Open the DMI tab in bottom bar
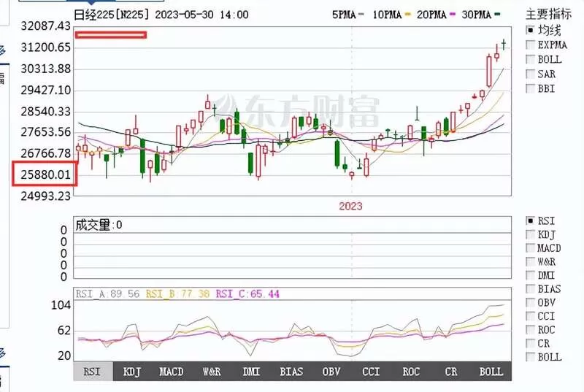This screenshot has width=584, height=392. 251,372
